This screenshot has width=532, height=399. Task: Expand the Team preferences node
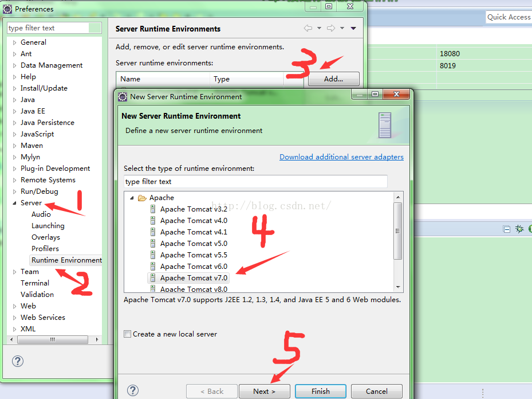(14, 272)
